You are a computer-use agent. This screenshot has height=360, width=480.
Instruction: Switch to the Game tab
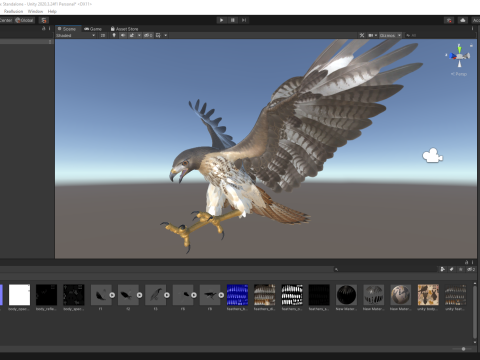93,29
